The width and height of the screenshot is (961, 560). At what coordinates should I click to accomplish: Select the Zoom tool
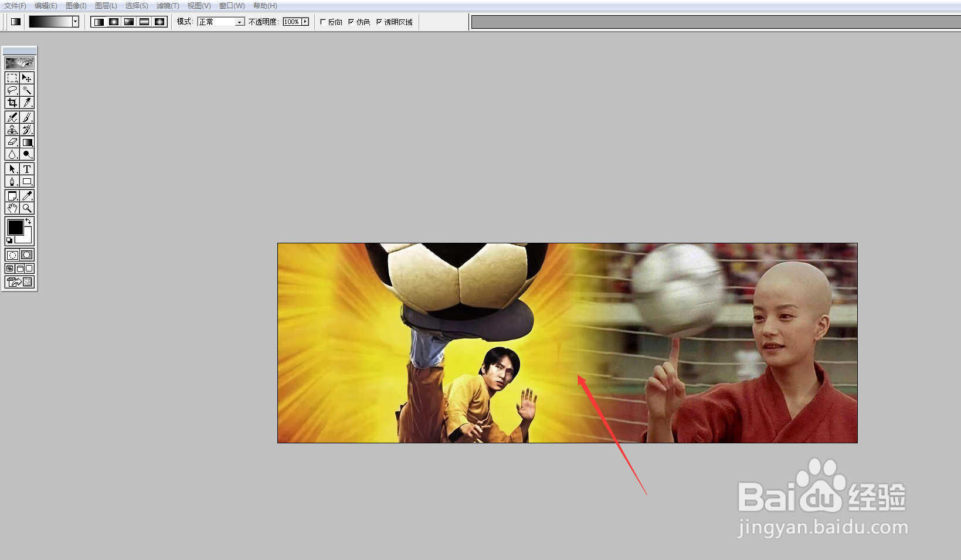point(27,208)
